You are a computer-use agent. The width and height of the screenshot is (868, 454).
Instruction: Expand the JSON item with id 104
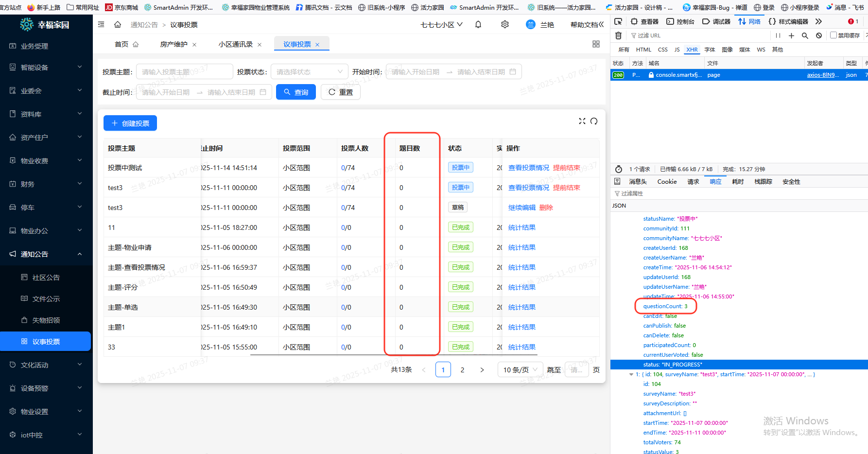click(631, 374)
